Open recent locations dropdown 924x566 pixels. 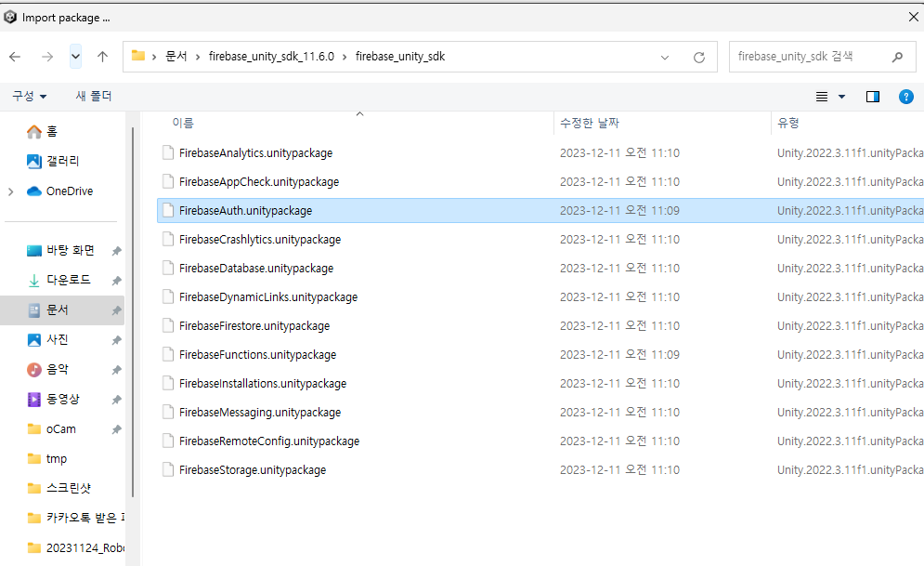(75, 57)
